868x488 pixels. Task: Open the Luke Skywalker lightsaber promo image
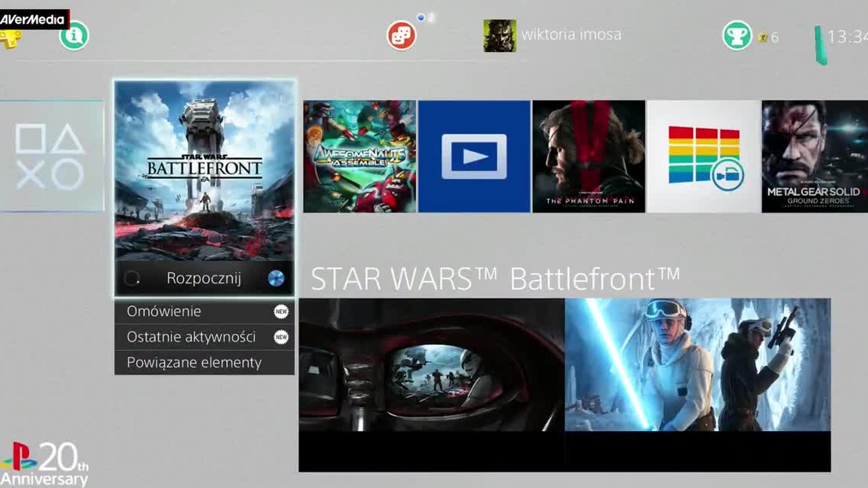[x=698, y=365]
